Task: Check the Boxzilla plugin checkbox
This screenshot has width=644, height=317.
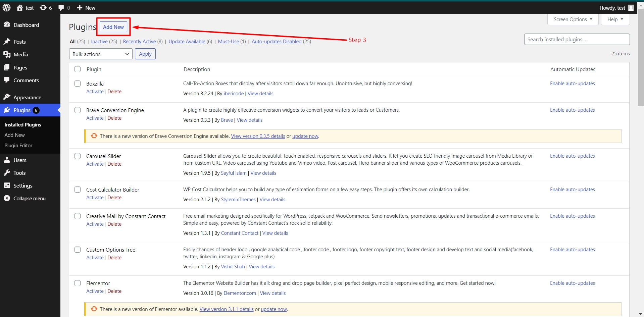Action: click(x=78, y=84)
